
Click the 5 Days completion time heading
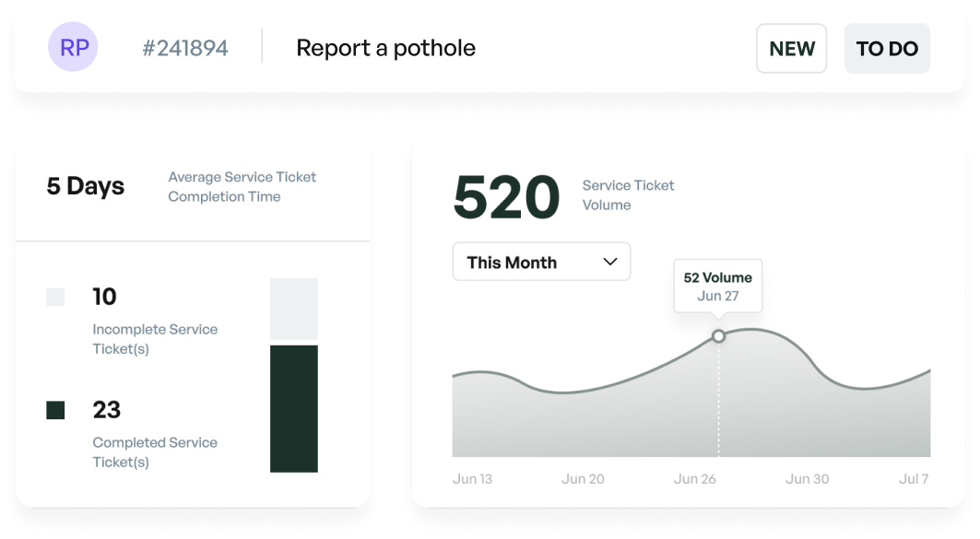(86, 186)
